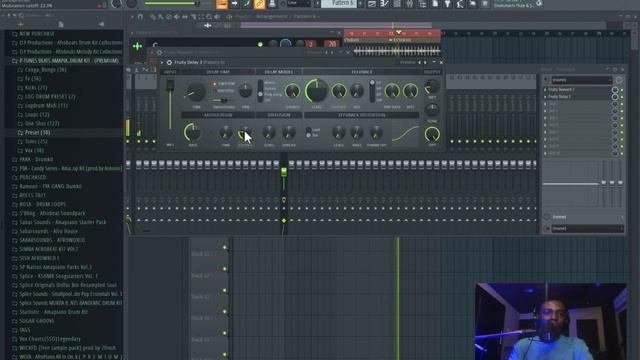The image size is (640, 360).
Task: Toggle Fruity Delay 3 slot enable LED
Action: pos(622,97)
